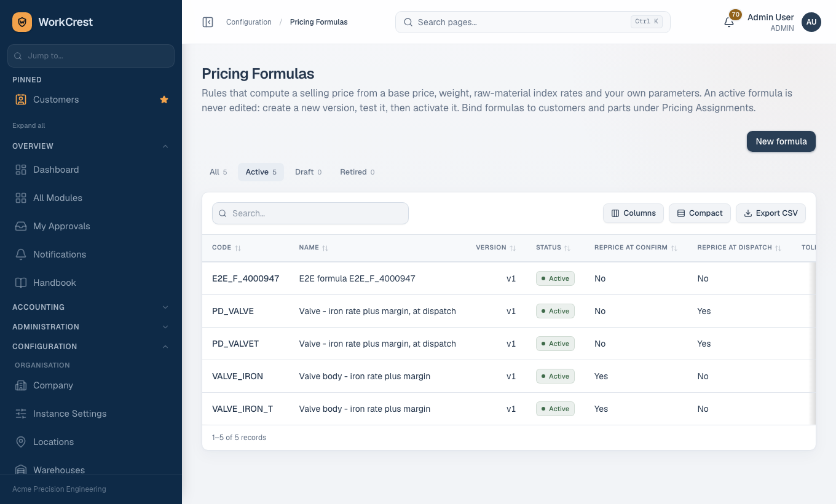Screen dimensions: 836x504
Task: Sort by Reprice at Dispatch column
Action: pyautogui.click(x=739, y=248)
